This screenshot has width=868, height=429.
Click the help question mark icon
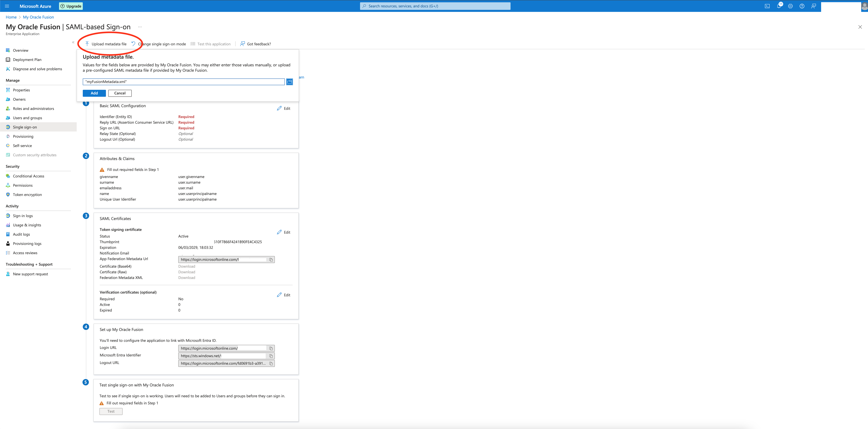[x=802, y=6]
